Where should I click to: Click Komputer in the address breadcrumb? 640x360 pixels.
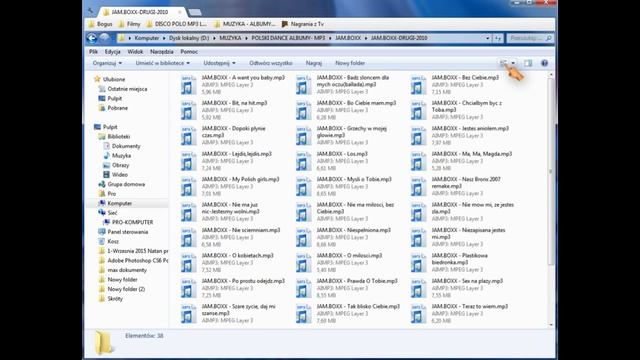click(147, 38)
